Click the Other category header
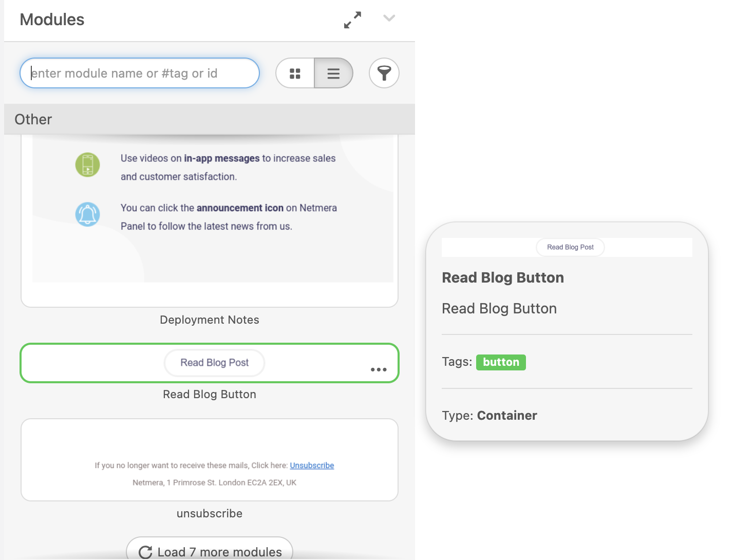Screen dimensions: 753x560 [209, 119]
